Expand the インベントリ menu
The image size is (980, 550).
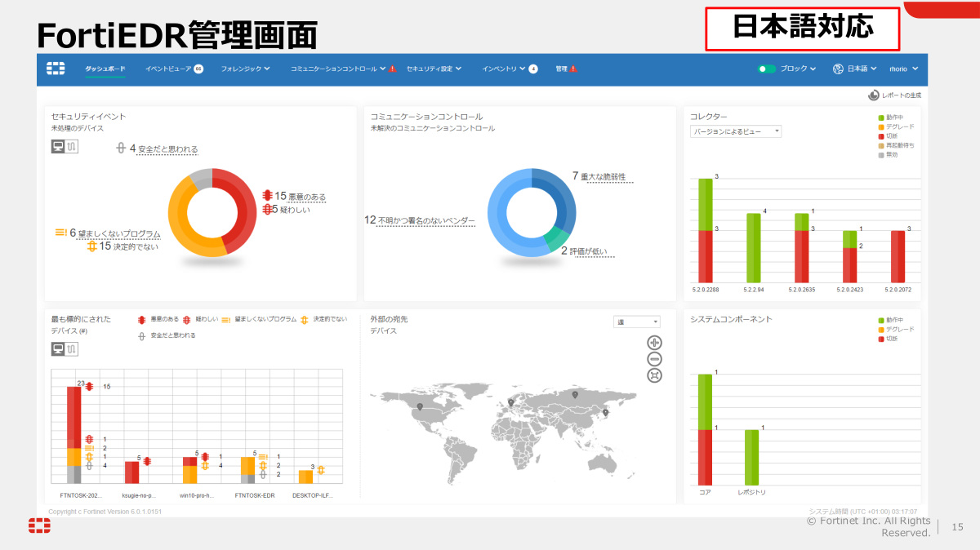(503, 69)
